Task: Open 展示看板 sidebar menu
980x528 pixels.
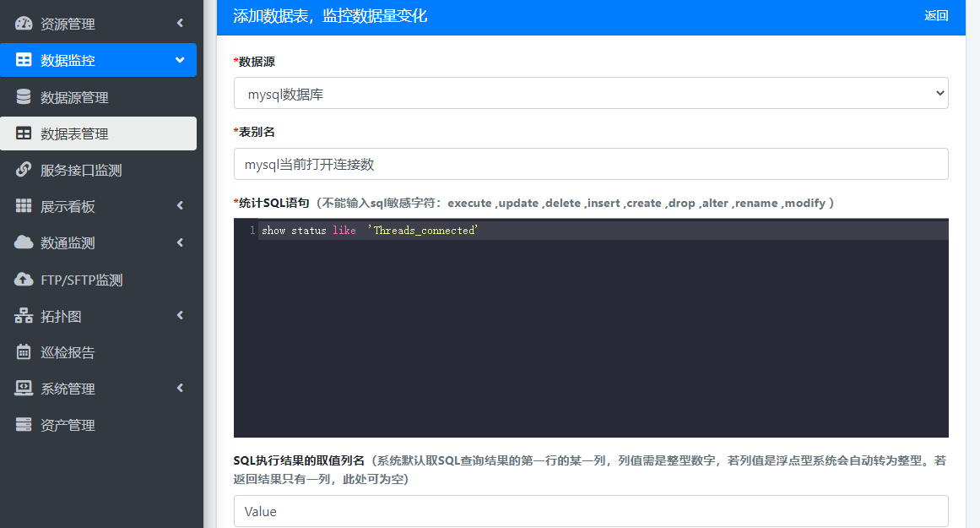Action: (x=98, y=206)
